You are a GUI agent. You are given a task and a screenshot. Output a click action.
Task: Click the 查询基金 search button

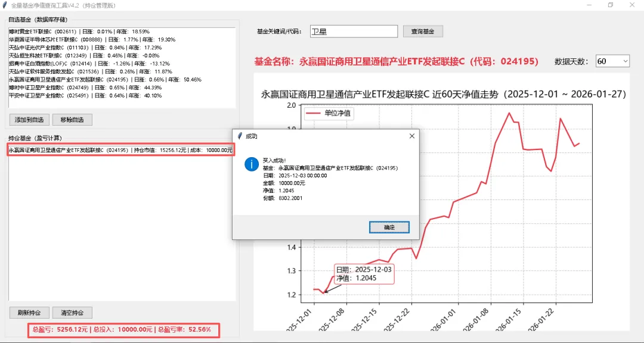423,31
